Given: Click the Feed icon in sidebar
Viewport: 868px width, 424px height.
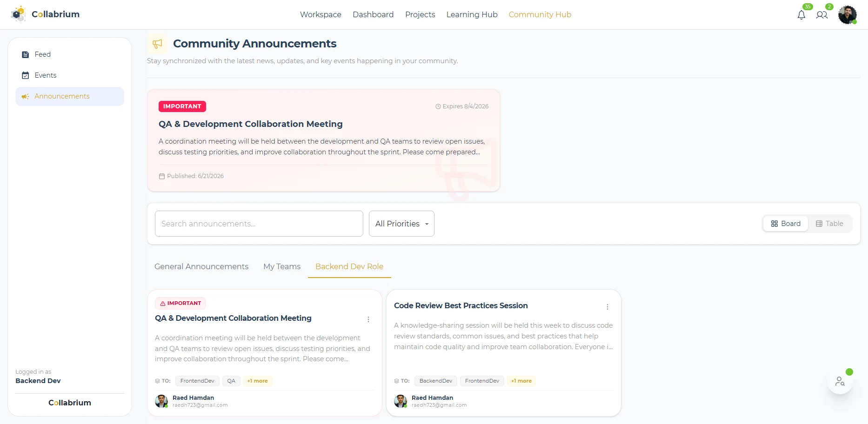Looking at the screenshot, I should [26, 54].
